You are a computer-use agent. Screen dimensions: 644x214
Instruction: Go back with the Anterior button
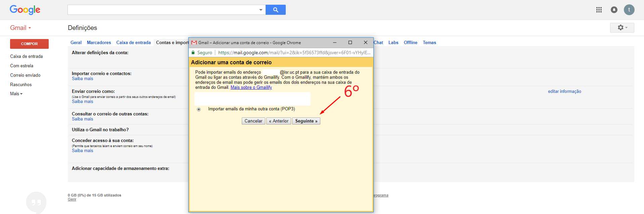click(x=279, y=121)
